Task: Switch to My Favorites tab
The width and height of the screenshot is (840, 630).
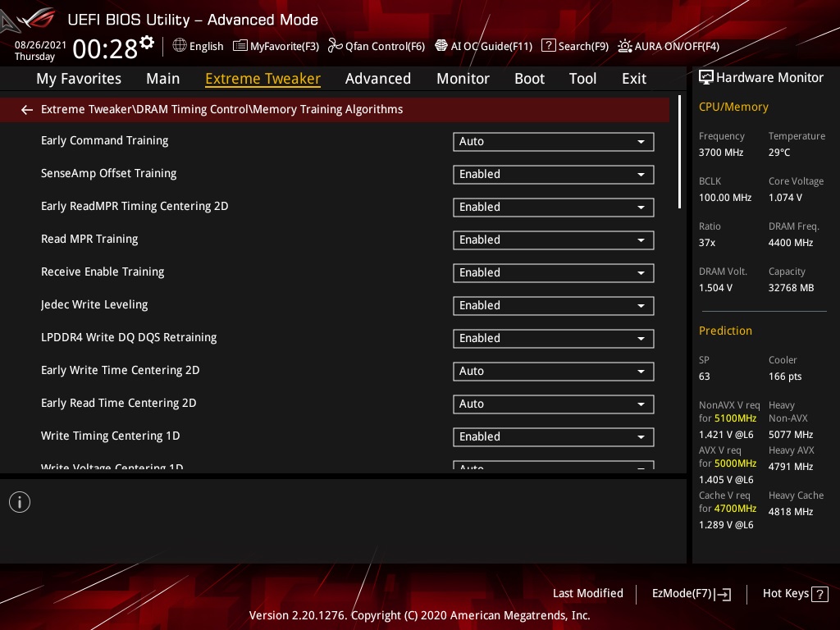Action: click(x=79, y=79)
